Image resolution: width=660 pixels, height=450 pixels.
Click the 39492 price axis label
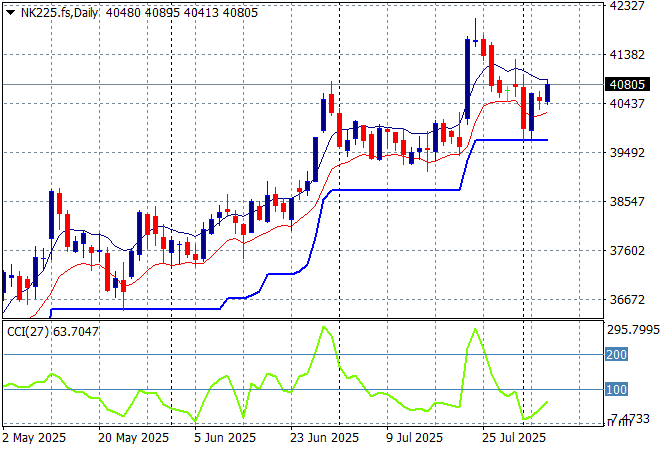pos(627,152)
